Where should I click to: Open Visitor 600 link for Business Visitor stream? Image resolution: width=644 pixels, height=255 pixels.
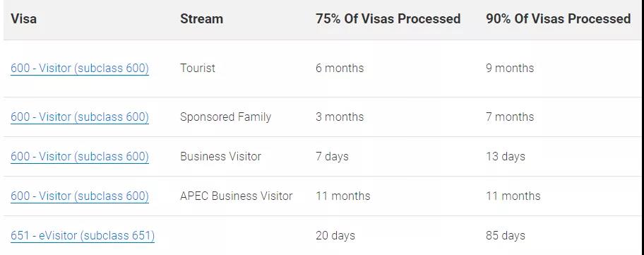click(x=80, y=156)
